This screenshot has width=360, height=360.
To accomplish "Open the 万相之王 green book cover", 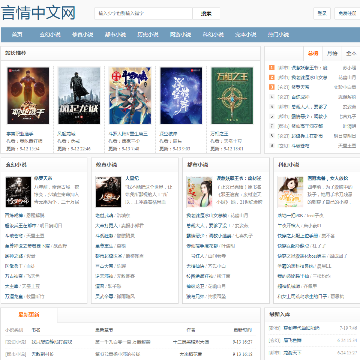I will 232,96.
